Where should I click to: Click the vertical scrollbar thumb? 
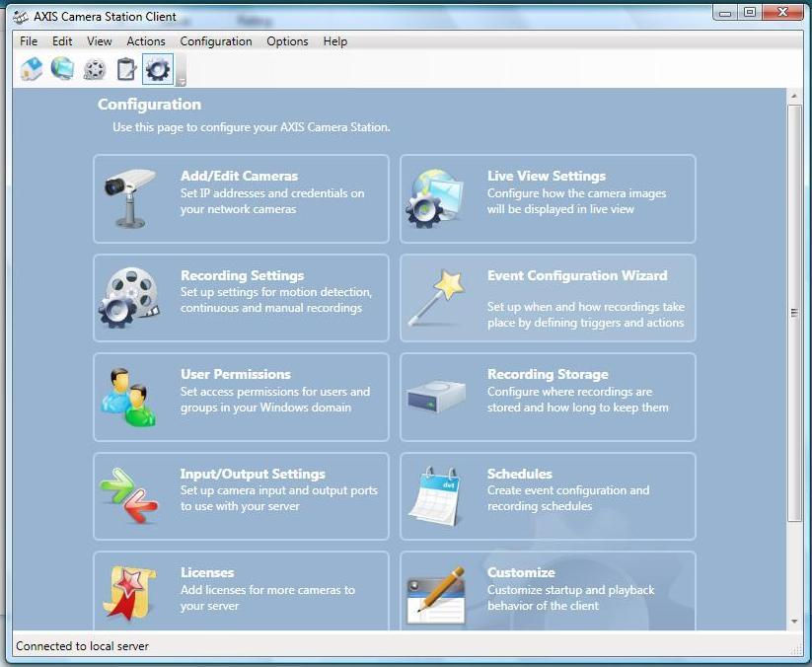coord(794,313)
